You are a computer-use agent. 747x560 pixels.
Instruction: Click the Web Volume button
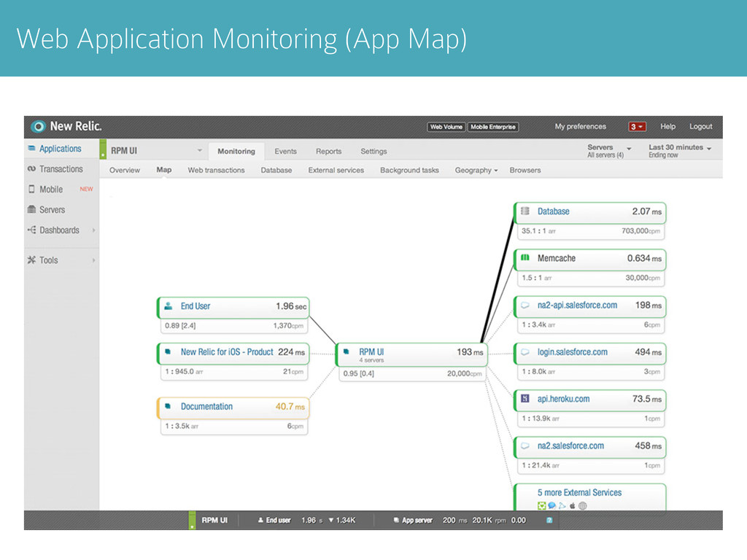[446, 127]
